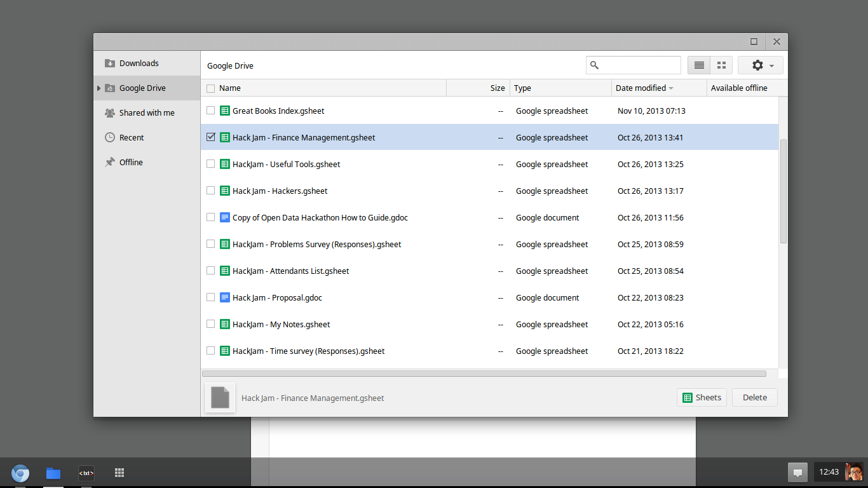Switch to thumbnail grid view icon
This screenshot has height=488, width=868.
[721, 65]
